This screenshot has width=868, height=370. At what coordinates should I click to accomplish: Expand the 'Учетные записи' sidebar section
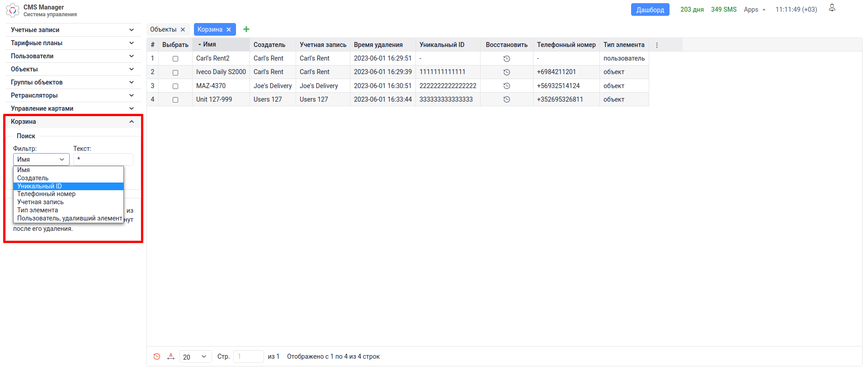72,30
